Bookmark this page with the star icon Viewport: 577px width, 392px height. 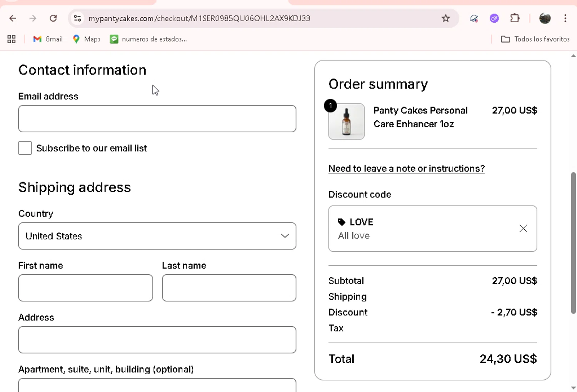point(446,18)
